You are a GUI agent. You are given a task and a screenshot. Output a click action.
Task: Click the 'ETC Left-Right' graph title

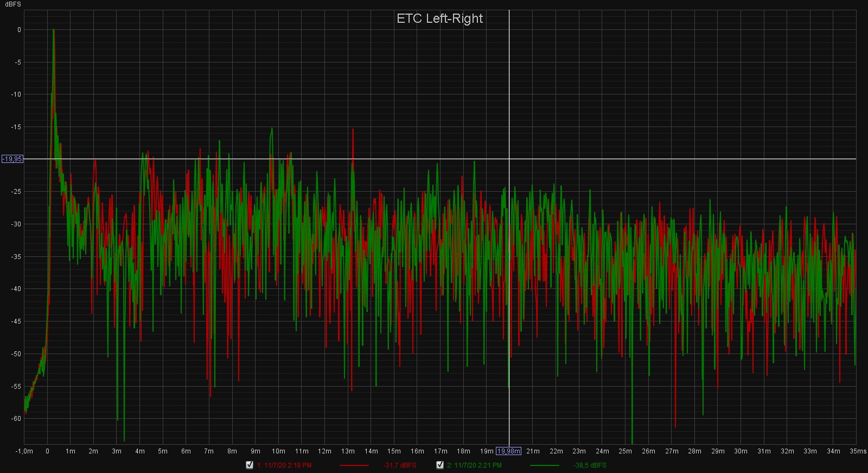pyautogui.click(x=439, y=18)
